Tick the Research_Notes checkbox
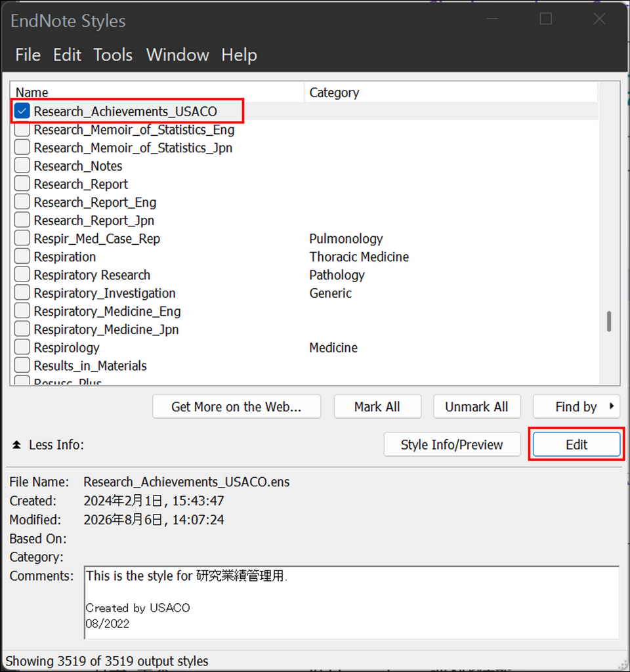Viewport: 630px width, 672px height. pyautogui.click(x=22, y=165)
